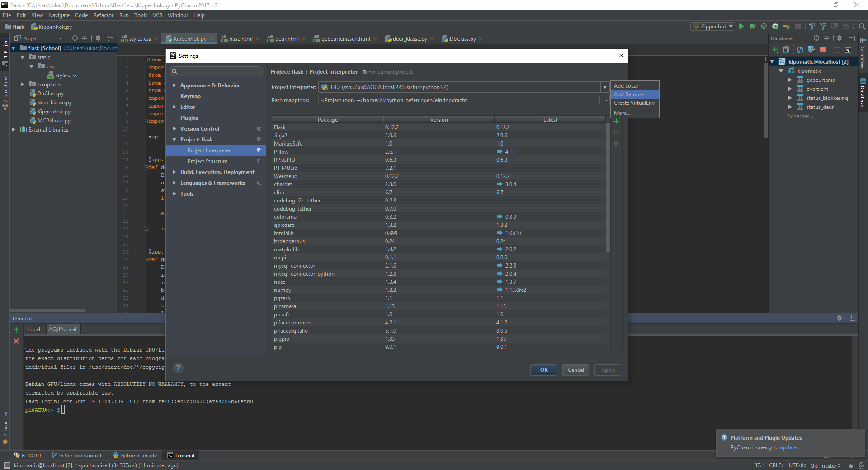The height and width of the screenshot is (470, 868).
Task: Click the green plus to install package
Action: [616, 121]
